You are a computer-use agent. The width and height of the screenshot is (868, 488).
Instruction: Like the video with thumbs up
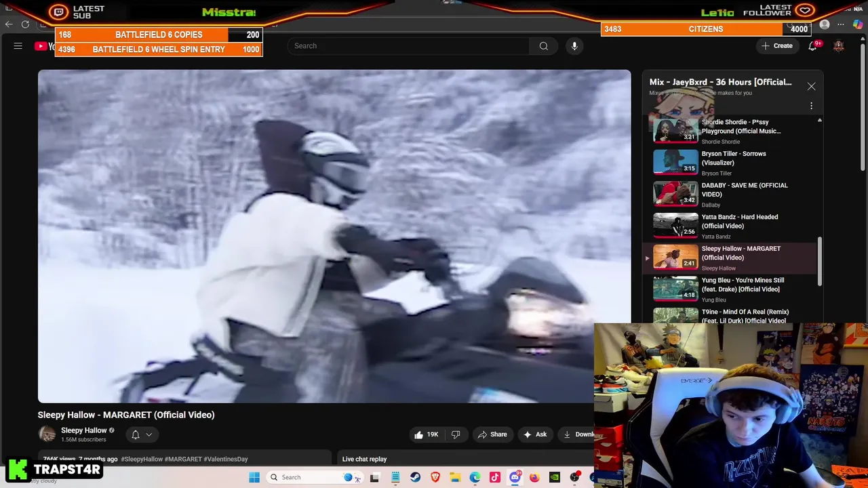coord(425,434)
